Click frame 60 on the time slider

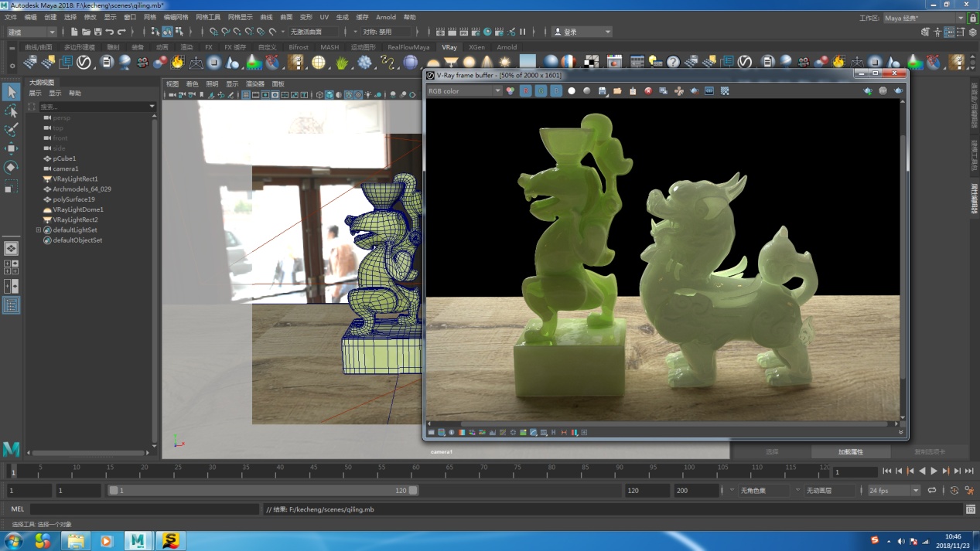(x=415, y=471)
